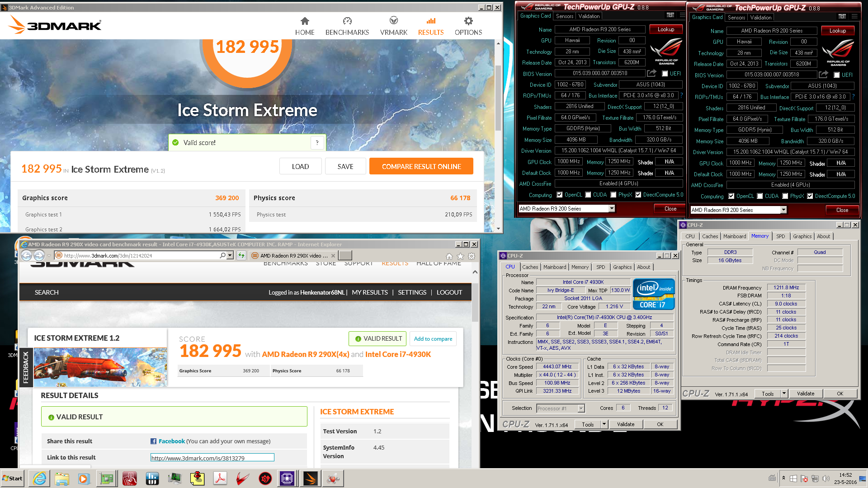
Task: Click the Link to this result URL field
Action: 212,458
